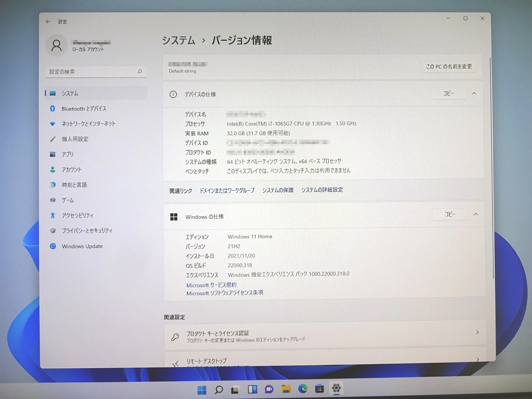Open Task View on taskbar

pyautogui.click(x=235, y=390)
